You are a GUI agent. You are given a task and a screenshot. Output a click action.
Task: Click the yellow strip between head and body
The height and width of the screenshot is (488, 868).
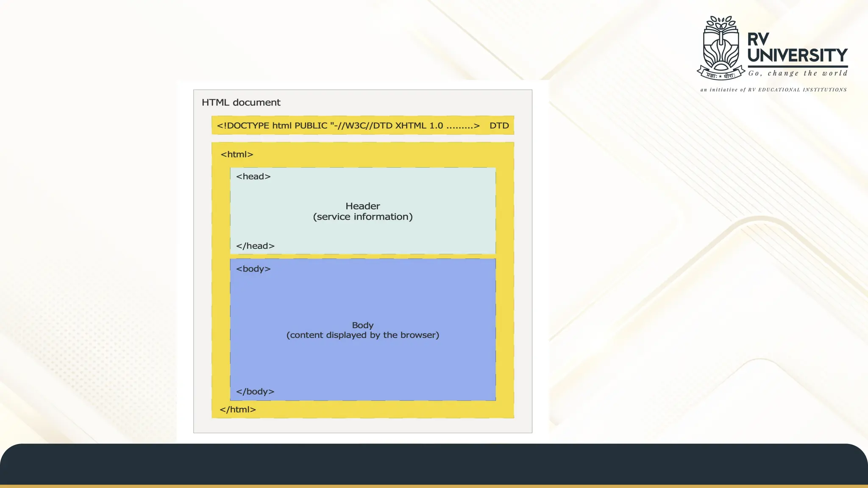(362, 256)
